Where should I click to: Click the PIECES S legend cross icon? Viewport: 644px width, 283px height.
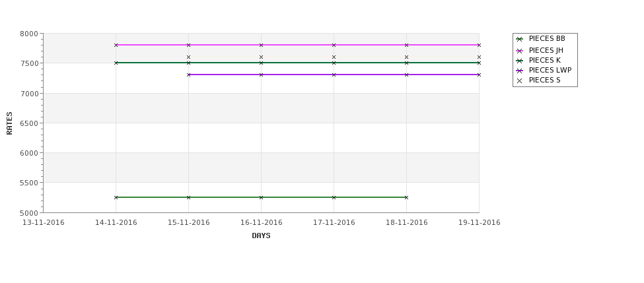520,80
